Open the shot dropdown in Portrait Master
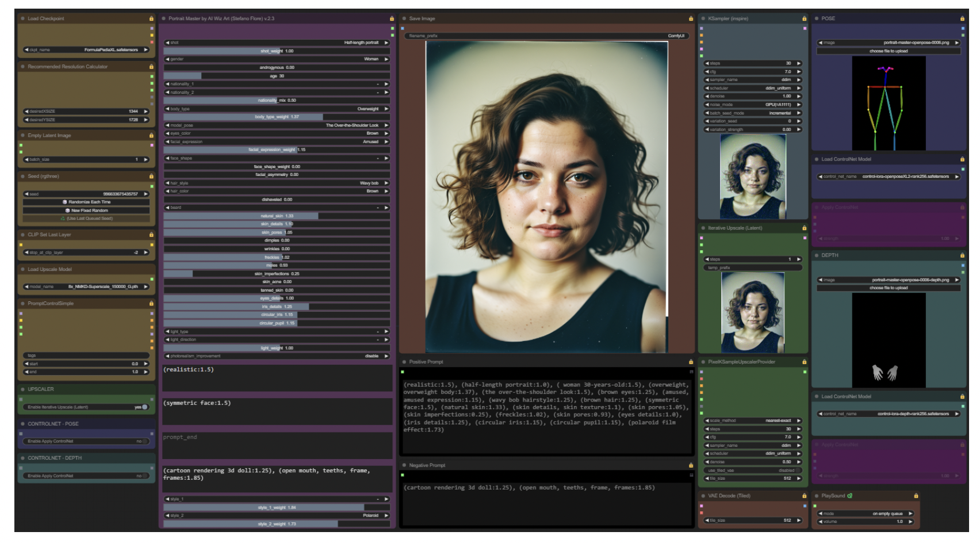Image resolution: width=980 pixels, height=543 pixels. pyautogui.click(x=277, y=43)
